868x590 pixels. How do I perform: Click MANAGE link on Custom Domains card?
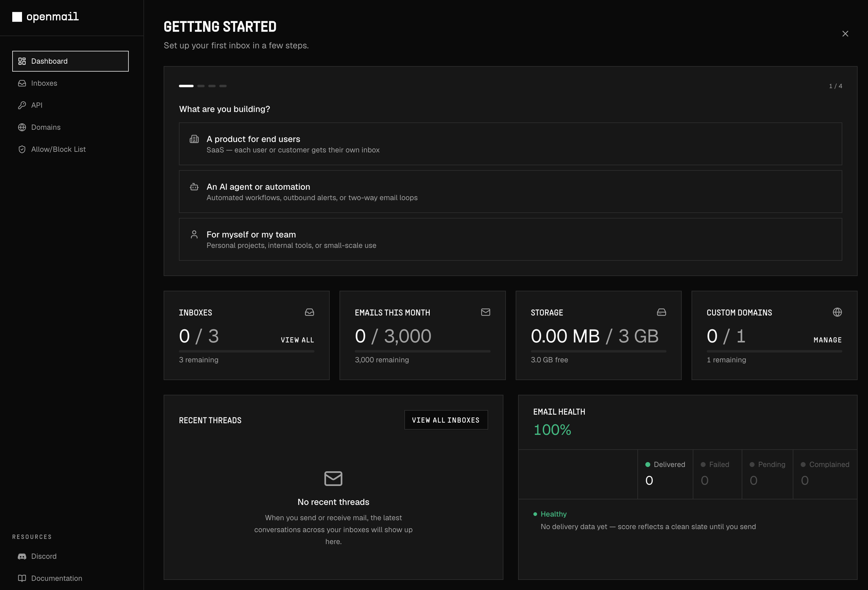coord(827,340)
